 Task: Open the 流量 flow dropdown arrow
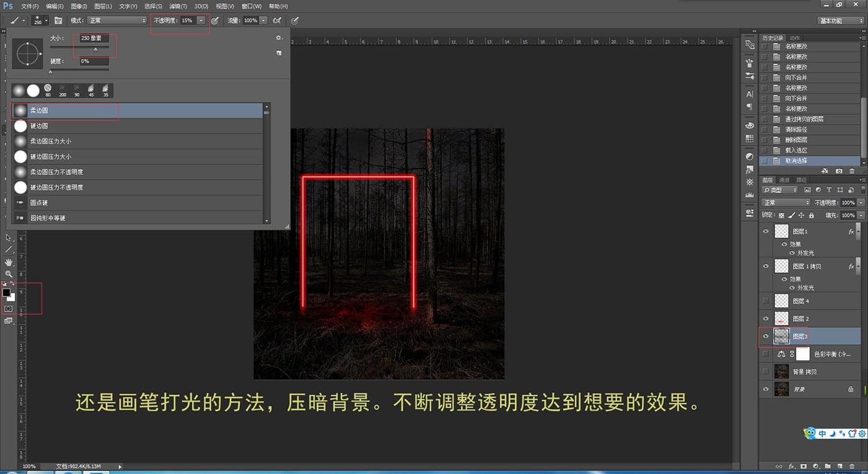tap(263, 20)
